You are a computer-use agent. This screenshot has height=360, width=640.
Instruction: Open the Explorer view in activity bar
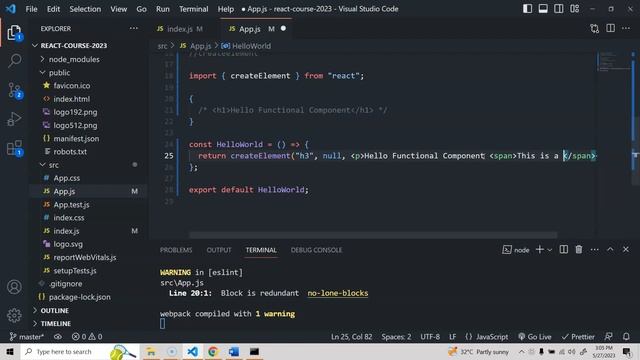click(x=14, y=33)
